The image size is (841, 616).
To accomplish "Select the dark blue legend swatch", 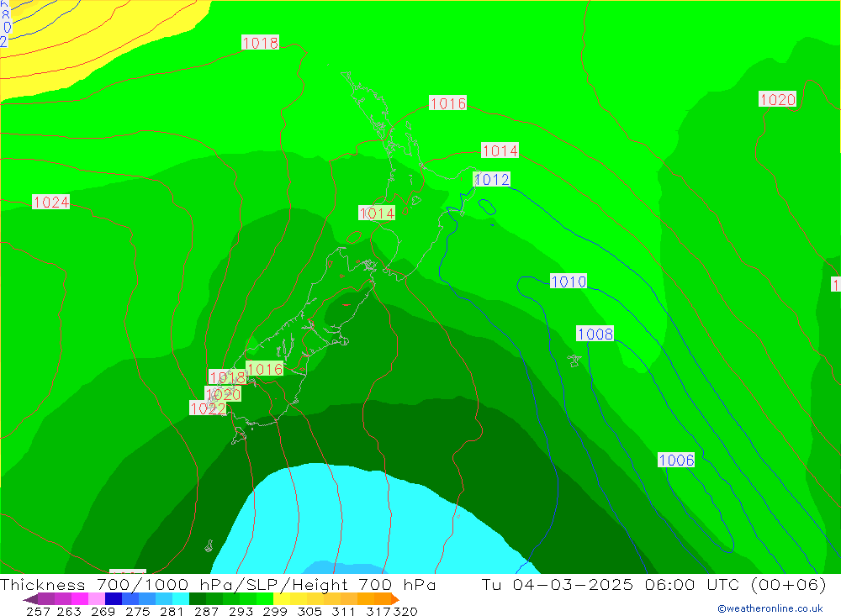I will click(114, 599).
